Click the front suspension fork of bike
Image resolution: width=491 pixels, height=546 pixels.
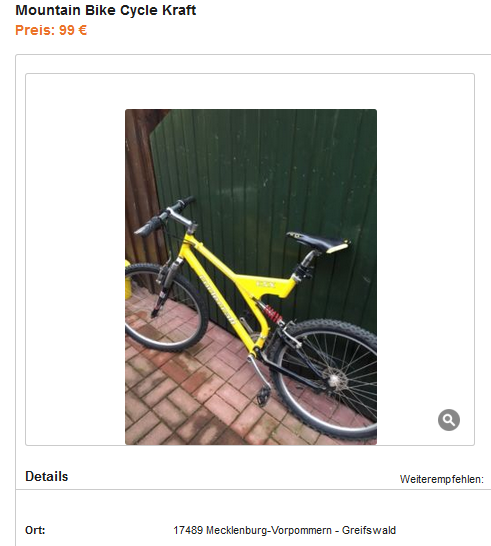click(x=166, y=287)
